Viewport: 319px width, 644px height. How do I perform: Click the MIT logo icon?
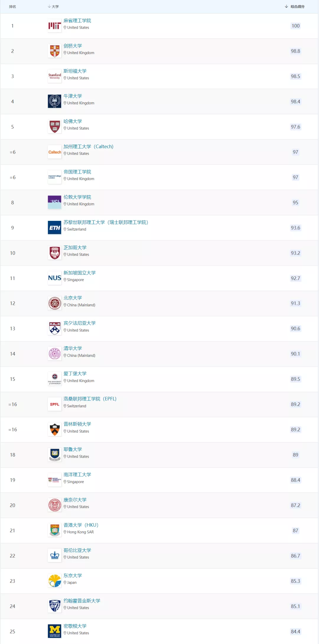pos(55,26)
